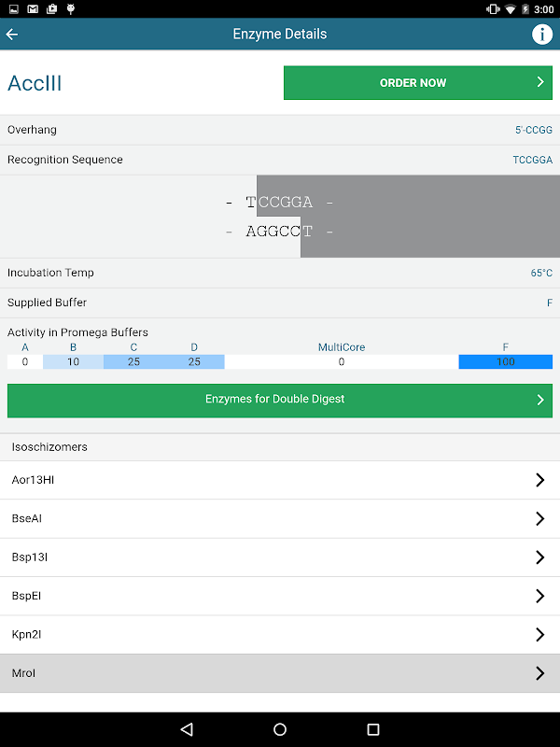Screen dimensions: 560x747
Task: Tap the Android debug notification icon
Action: [71, 8]
